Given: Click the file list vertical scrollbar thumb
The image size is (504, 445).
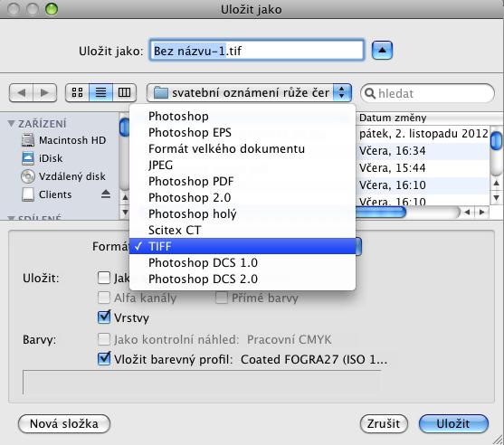Looking at the screenshot, I should click(496, 141).
